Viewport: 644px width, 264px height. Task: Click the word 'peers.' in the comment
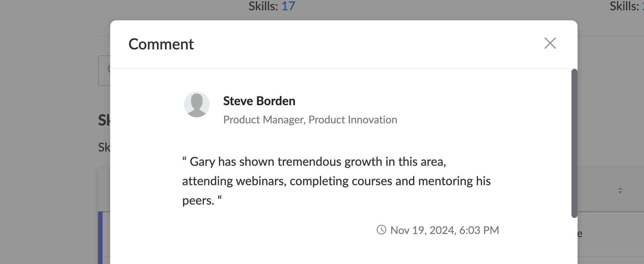[198, 201]
